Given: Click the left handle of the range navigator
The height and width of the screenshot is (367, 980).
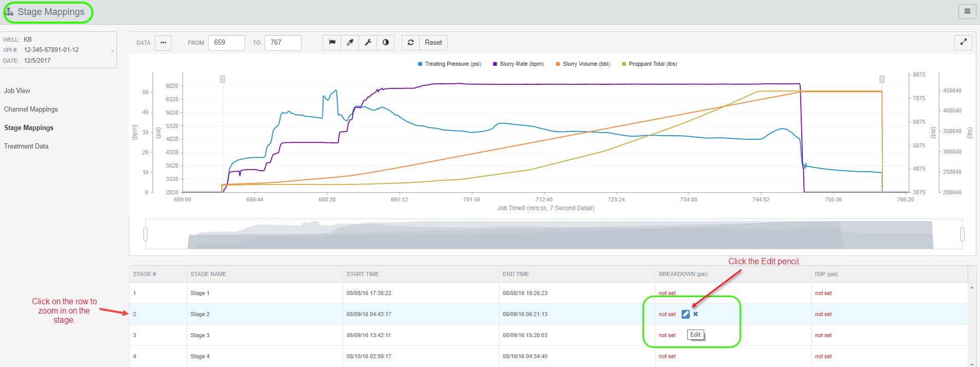Looking at the screenshot, I should pyautogui.click(x=145, y=234).
